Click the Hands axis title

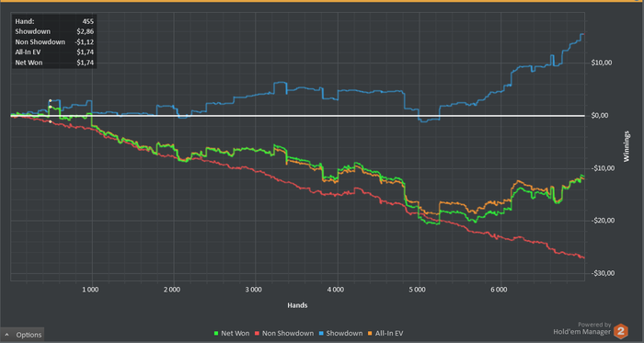pos(297,305)
